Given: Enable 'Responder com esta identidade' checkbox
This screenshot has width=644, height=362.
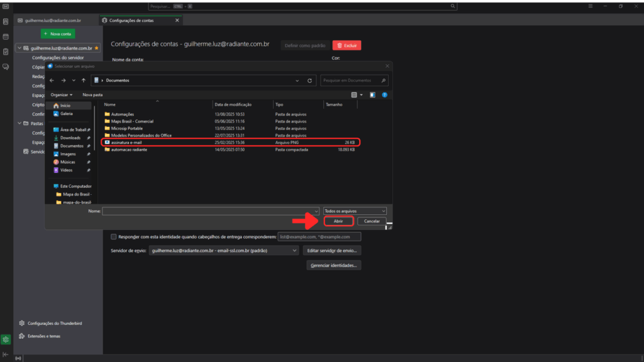Looking at the screenshot, I should coord(113,237).
